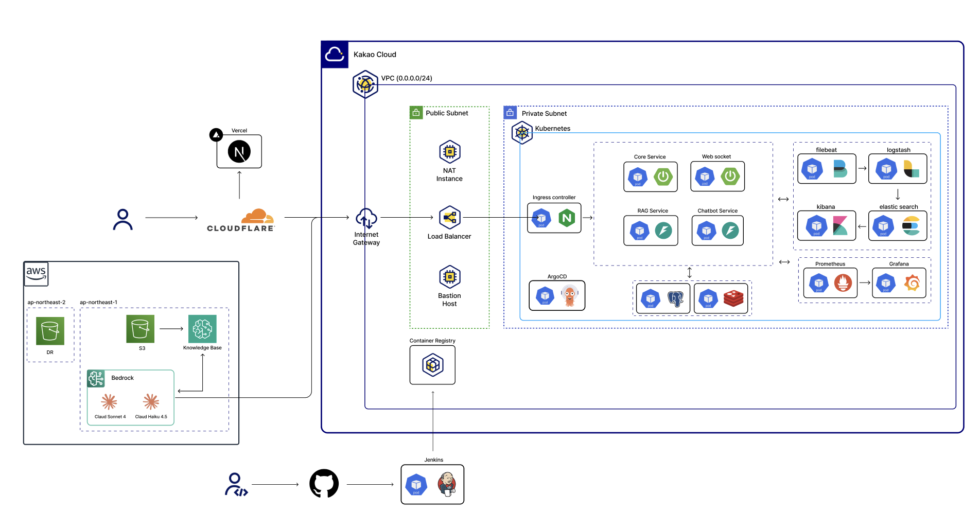This screenshot has width=980, height=529.
Task: Click the pod icon beside the Redis icon
Action: pyautogui.click(x=708, y=298)
